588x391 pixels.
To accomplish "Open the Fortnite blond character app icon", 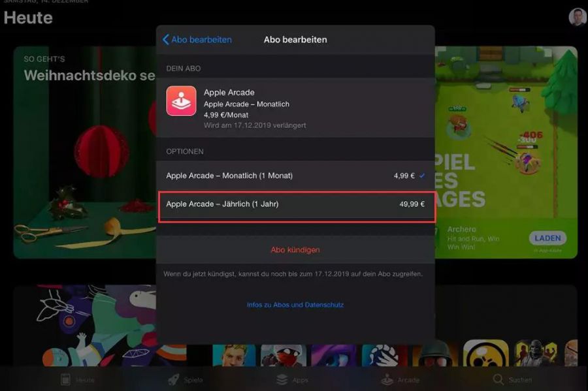I will click(x=234, y=355).
